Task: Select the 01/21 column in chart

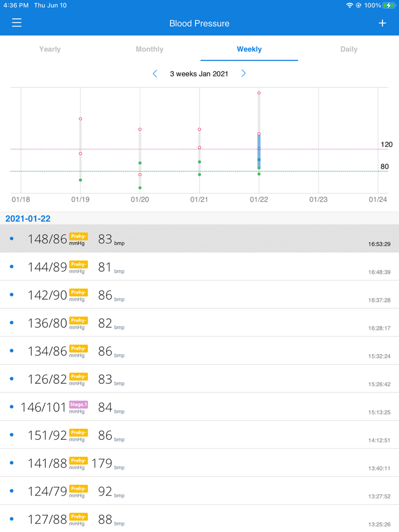Action: click(x=199, y=152)
